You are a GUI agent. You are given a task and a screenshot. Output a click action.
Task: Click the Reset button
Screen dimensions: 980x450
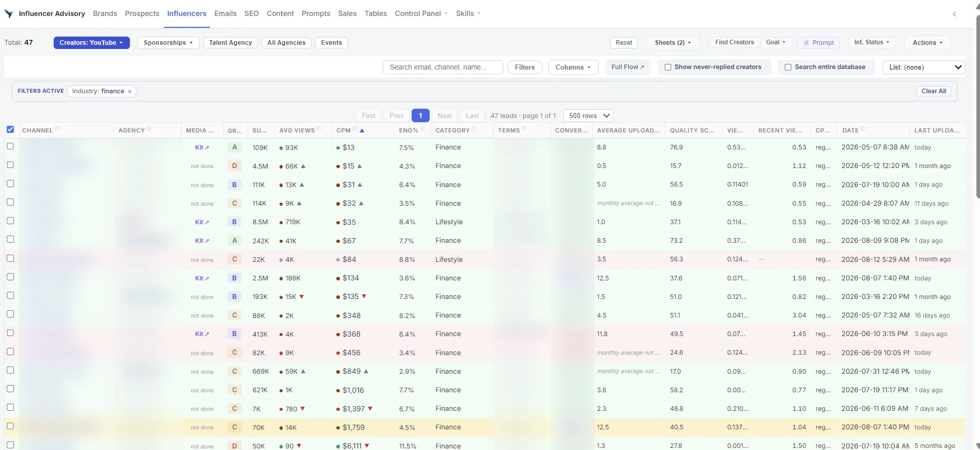point(624,43)
